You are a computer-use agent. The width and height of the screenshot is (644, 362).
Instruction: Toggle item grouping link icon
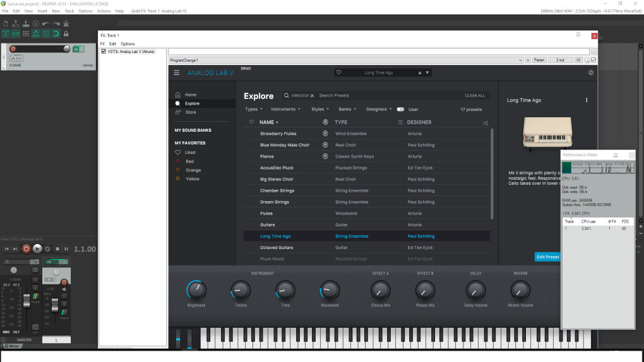(x=16, y=33)
